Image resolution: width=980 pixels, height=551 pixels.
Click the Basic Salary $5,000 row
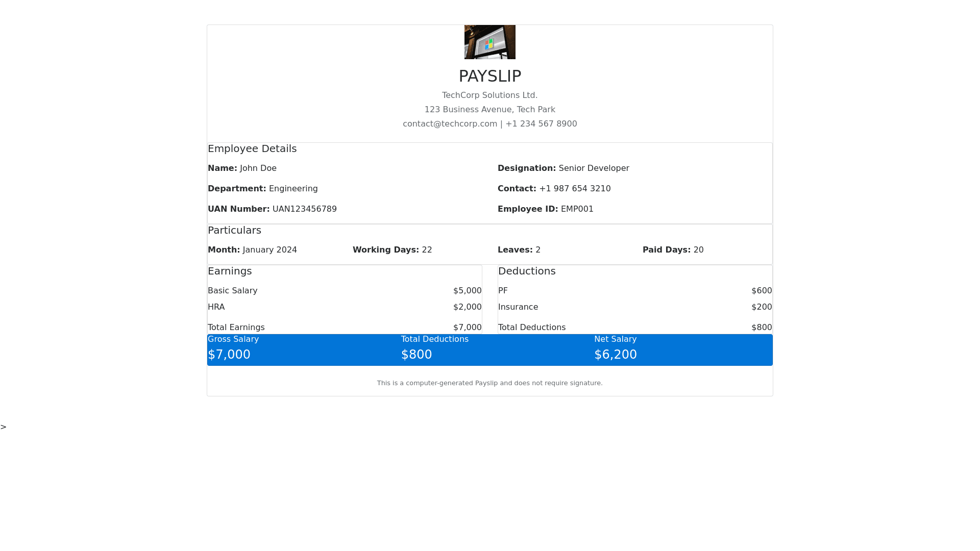(x=345, y=291)
